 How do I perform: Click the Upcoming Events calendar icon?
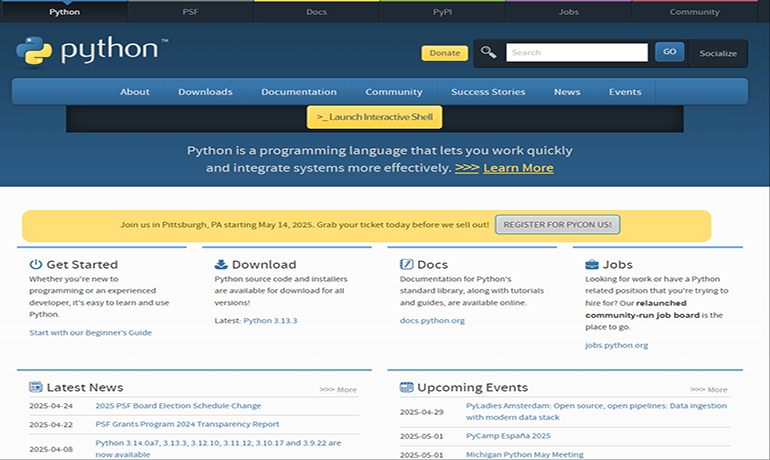click(x=407, y=387)
